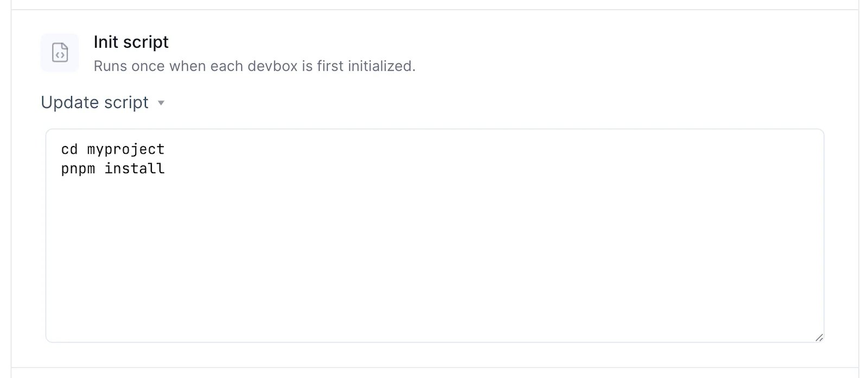Place cursor on "pnpm install" line
Screen dimensions: 868x378
pyautogui.click(x=113, y=168)
